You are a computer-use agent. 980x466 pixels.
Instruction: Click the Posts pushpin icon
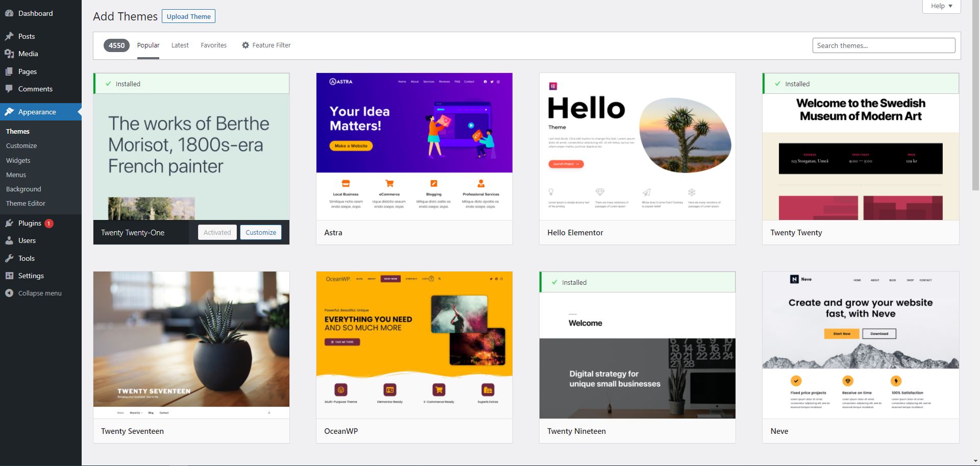coord(9,36)
